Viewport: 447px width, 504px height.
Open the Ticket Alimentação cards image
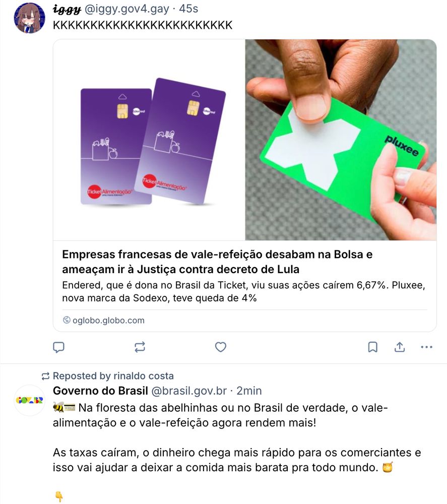point(149,140)
